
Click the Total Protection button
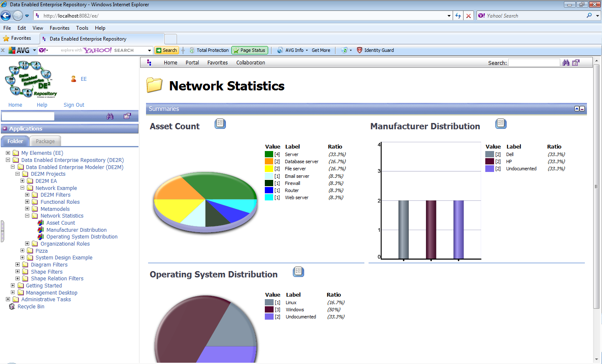pos(209,50)
